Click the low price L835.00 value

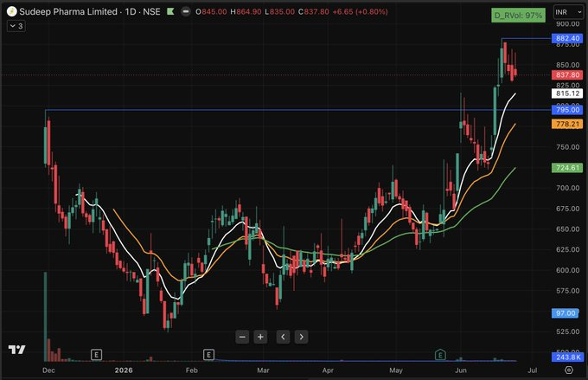pyautogui.click(x=280, y=11)
